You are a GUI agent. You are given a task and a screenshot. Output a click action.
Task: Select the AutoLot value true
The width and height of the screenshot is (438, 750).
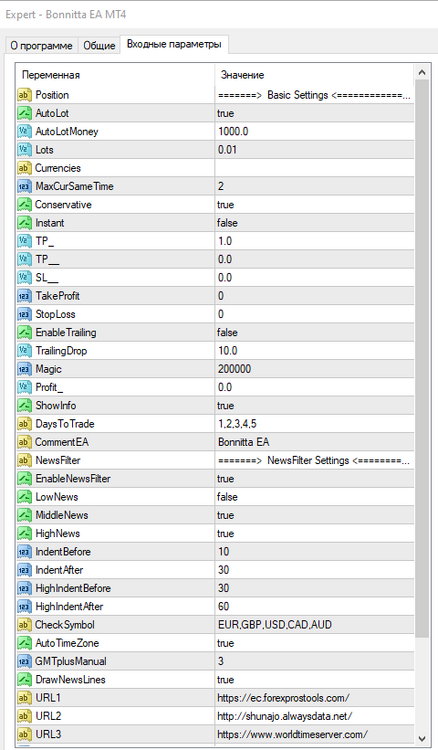click(x=226, y=113)
